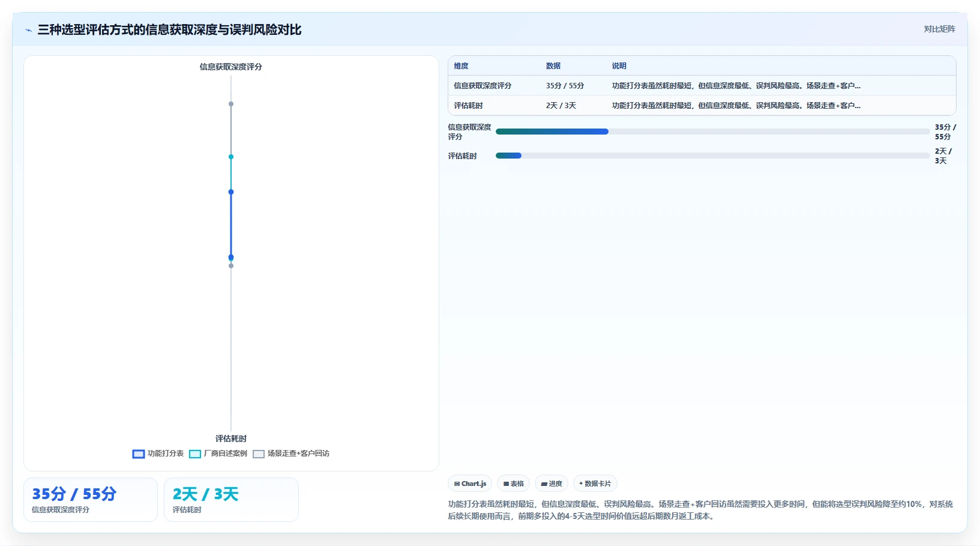Select the 评估耗时 table row
This screenshot has height=546, width=980.
click(x=702, y=106)
